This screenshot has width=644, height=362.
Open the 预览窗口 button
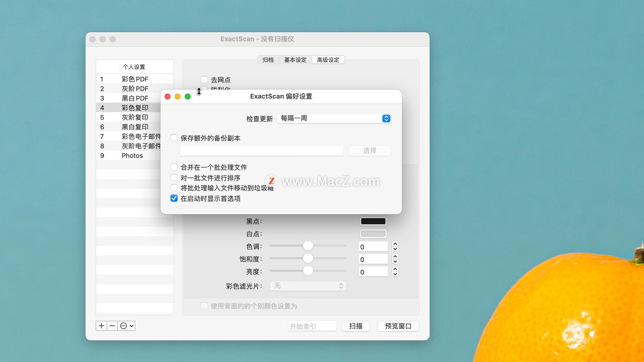[398, 326]
